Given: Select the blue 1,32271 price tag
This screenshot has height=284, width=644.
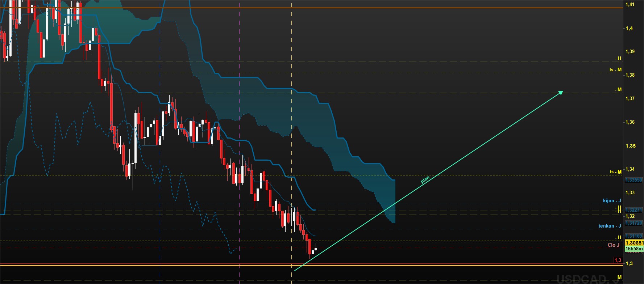Looking at the screenshot, I should click(x=633, y=210).
